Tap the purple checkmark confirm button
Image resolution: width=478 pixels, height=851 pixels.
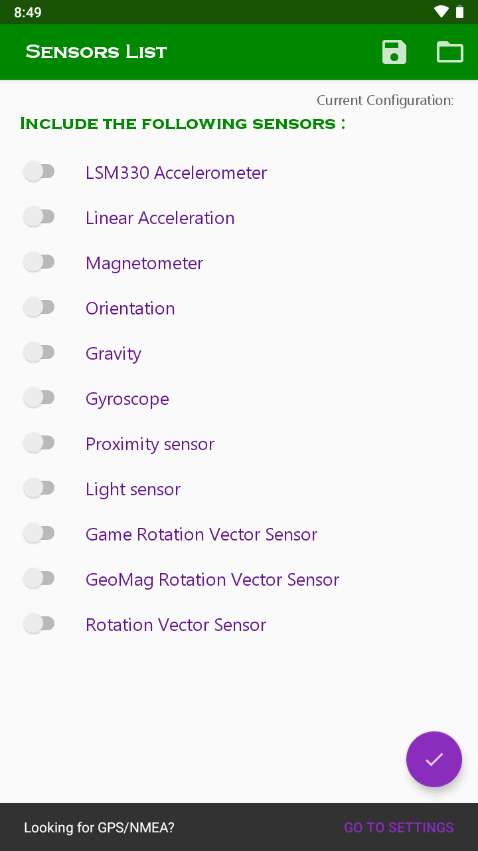click(x=434, y=759)
